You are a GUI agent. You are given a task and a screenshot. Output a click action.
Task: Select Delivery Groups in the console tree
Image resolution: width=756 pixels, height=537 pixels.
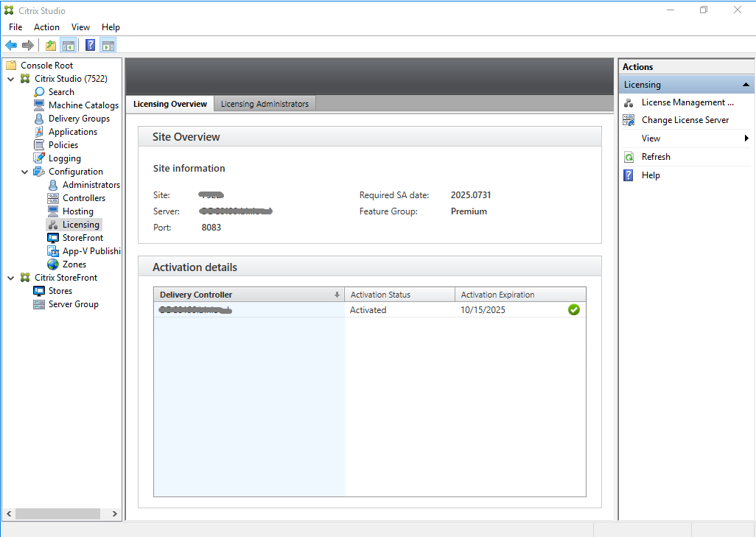coord(78,119)
